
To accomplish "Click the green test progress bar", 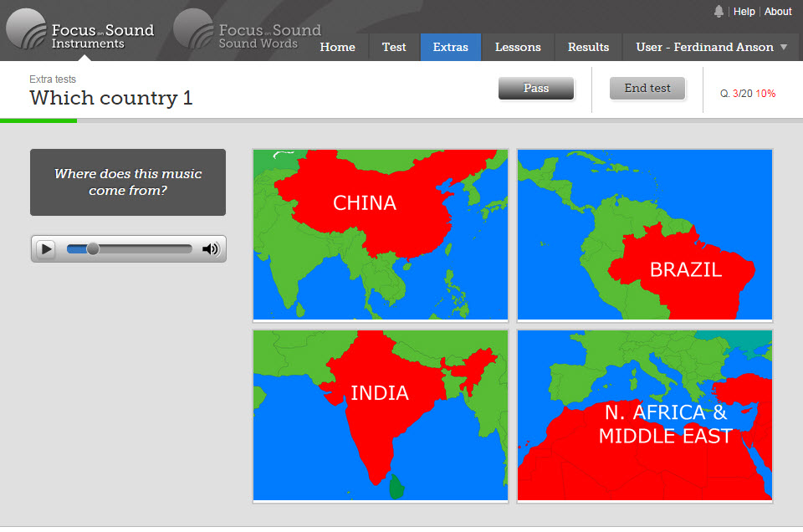I will point(38,120).
